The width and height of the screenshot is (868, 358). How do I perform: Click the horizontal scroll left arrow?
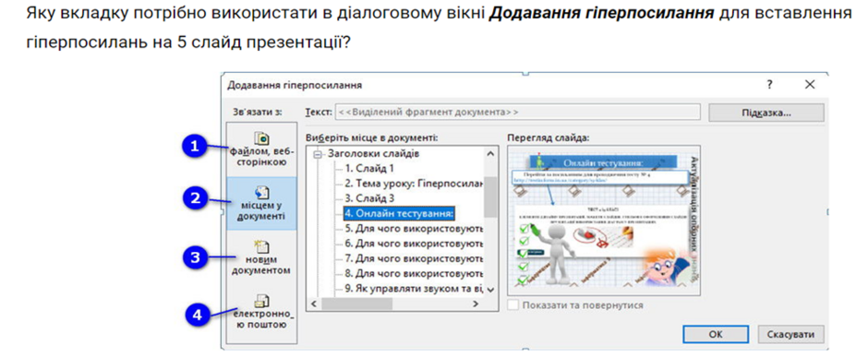pyautogui.click(x=313, y=304)
